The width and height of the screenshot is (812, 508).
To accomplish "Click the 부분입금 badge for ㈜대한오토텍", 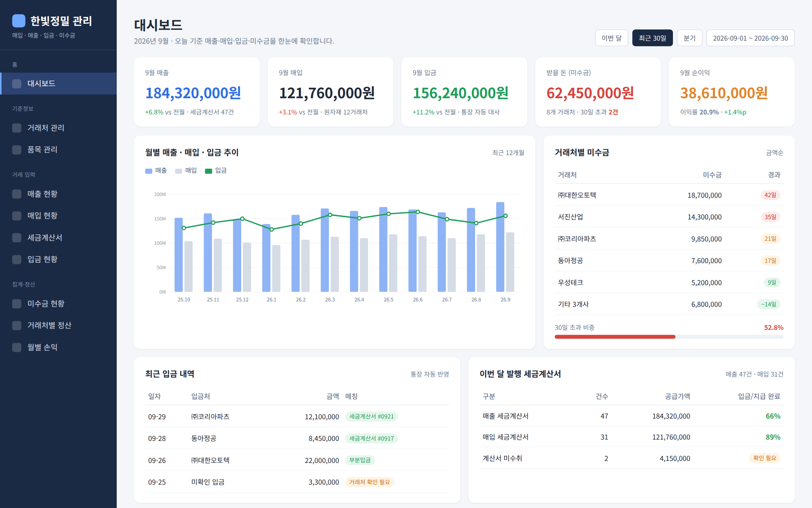I will point(360,460).
